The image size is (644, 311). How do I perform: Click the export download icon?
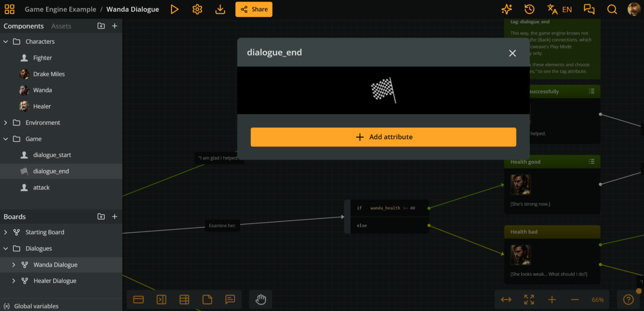click(220, 9)
